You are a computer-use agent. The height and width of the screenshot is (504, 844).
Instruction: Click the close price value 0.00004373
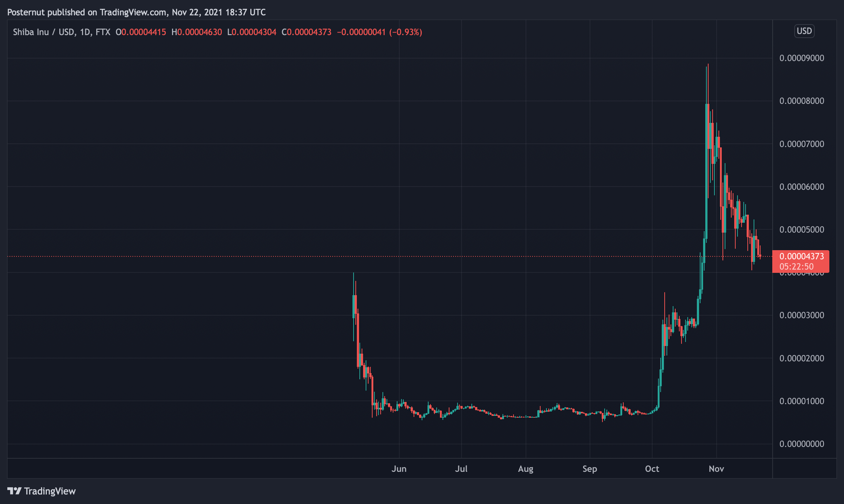point(307,32)
